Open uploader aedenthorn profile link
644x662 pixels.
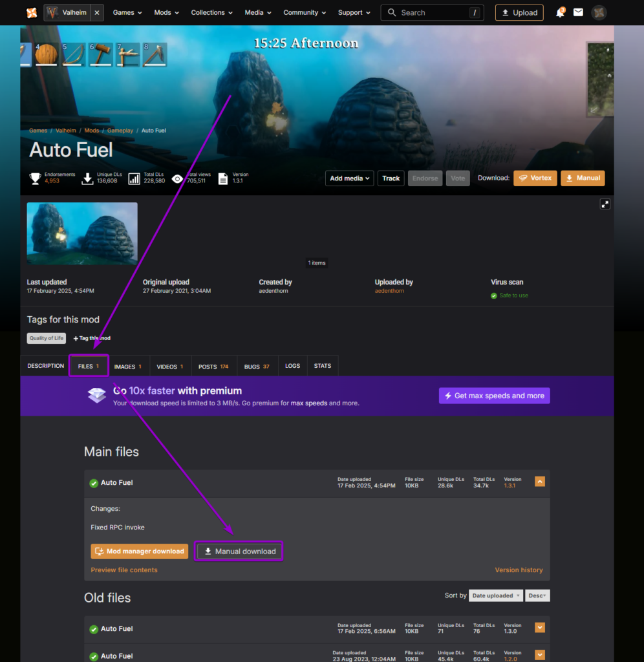(389, 291)
